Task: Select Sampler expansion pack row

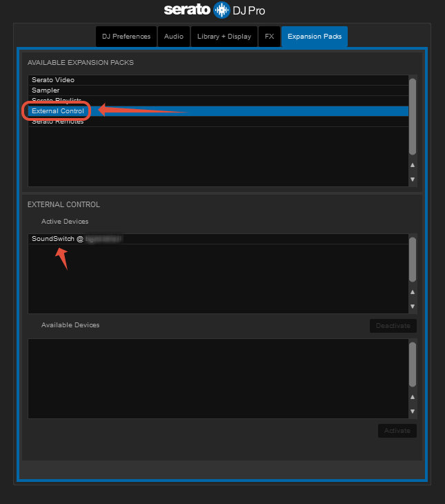Action: click(x=218, y=90)
